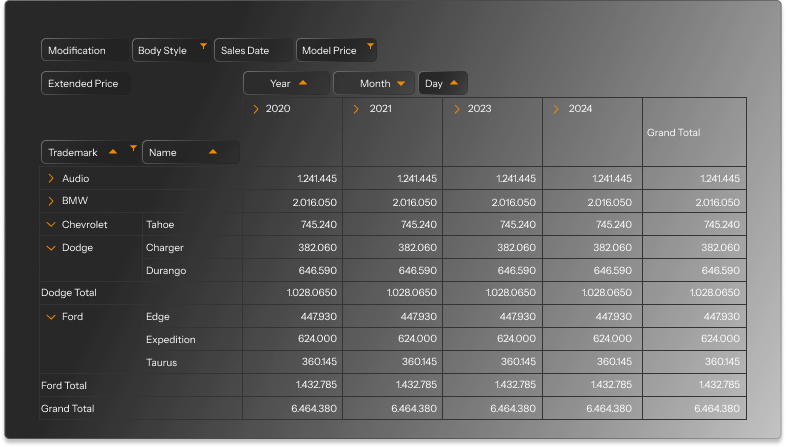Screen dimensions: 786x447
Task: Click the Day field sort arrow
Action: (x=454, y=84)
